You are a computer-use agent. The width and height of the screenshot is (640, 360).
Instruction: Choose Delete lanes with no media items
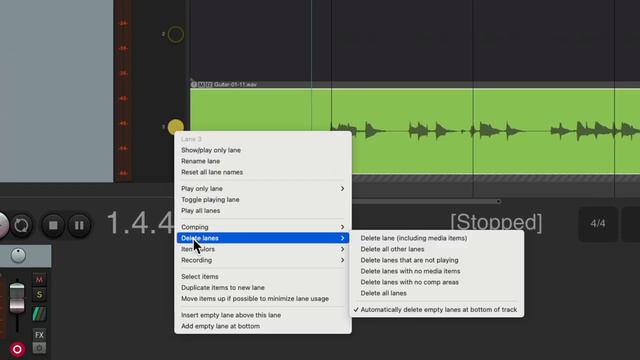(437, 271)
